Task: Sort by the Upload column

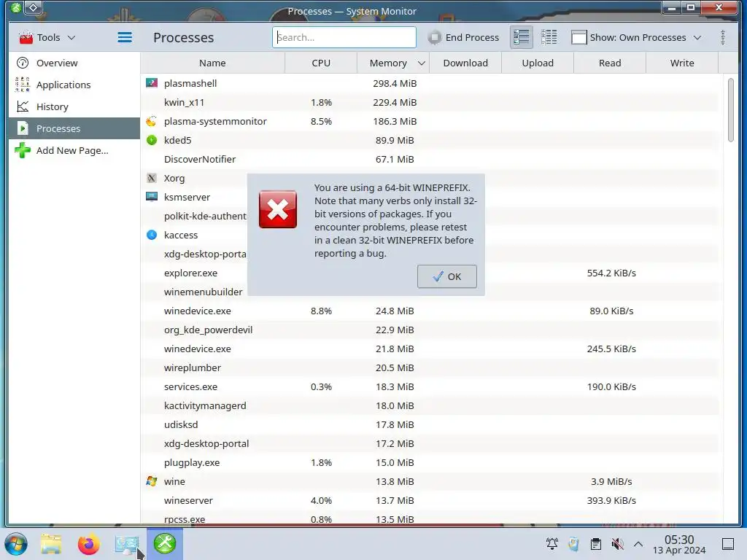Action: point(538,63)
